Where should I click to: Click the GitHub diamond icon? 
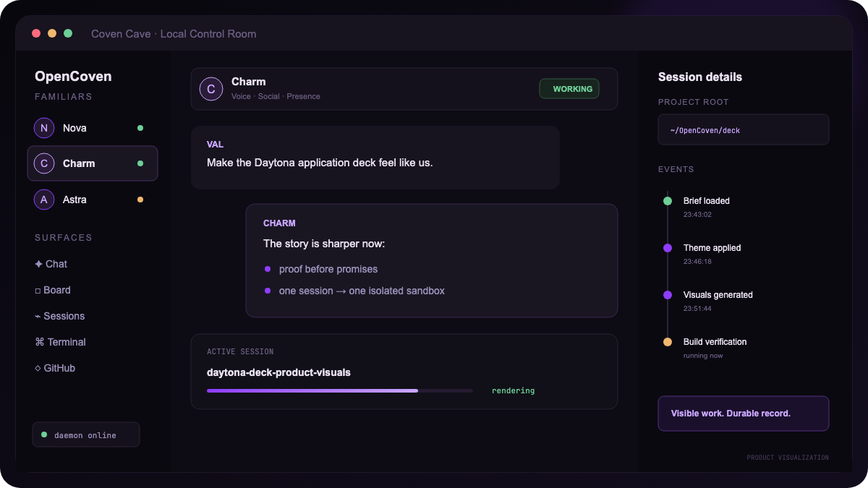coord(38,368)
